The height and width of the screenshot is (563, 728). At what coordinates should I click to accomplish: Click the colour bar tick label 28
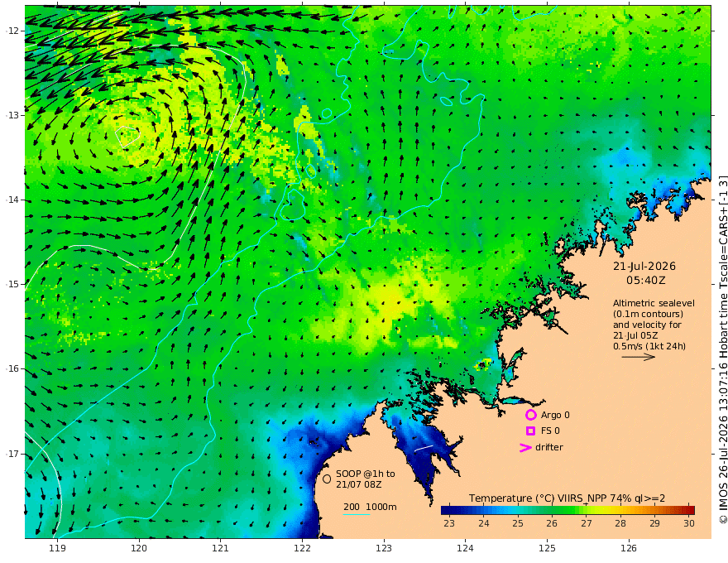tap(620, 523)
